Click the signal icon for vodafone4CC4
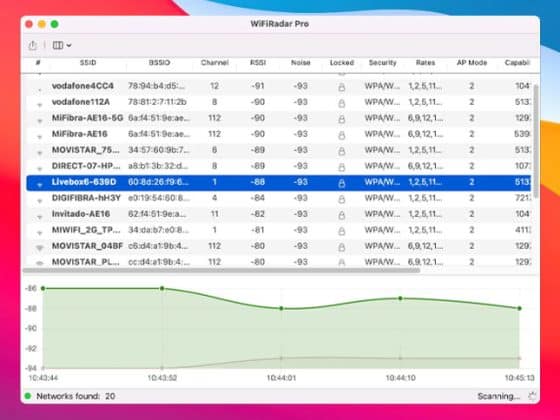560x420 pixels. point(40,89)
